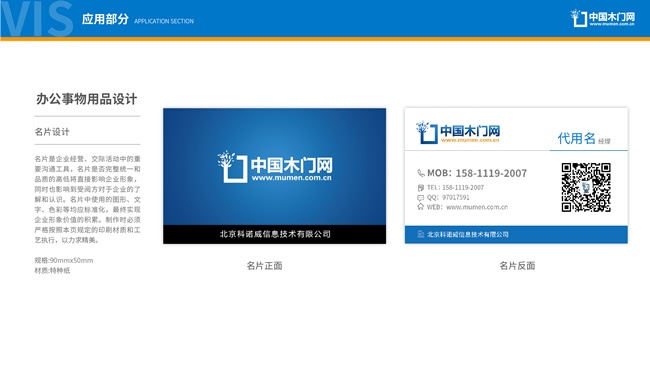Click the 中国木门网 logo in the header
Screen dimensions: 650x365
[602, 18]
